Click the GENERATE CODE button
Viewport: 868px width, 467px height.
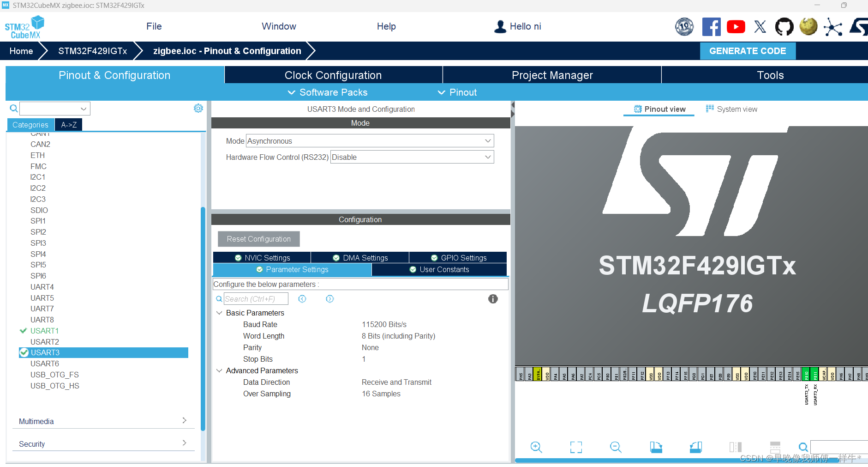pos(748,51)
